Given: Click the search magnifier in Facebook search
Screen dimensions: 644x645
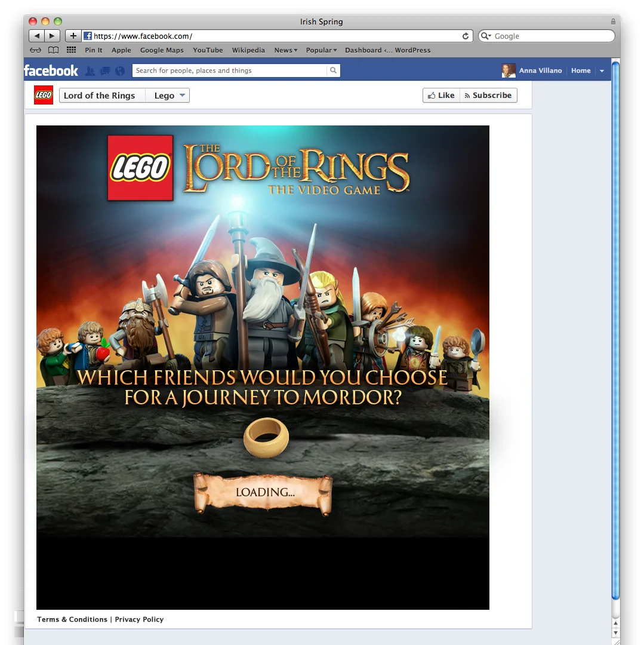Looking at the screenshot, I should (333, 70).
